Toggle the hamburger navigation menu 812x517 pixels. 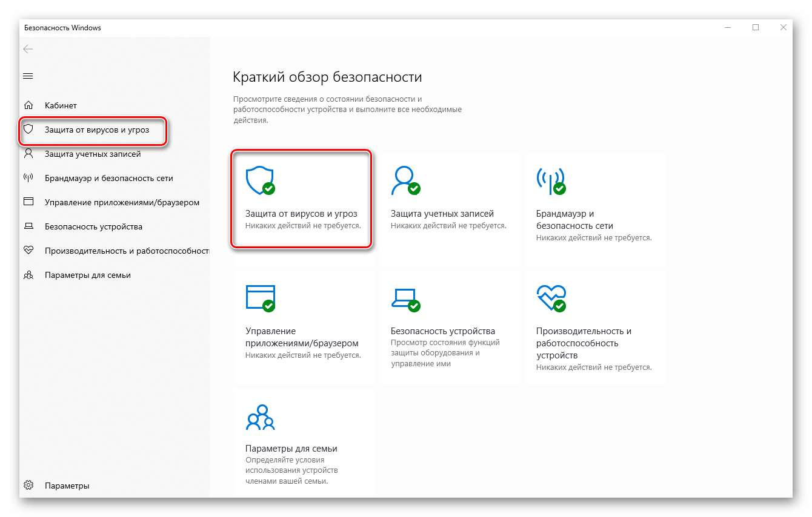[28, 76]
